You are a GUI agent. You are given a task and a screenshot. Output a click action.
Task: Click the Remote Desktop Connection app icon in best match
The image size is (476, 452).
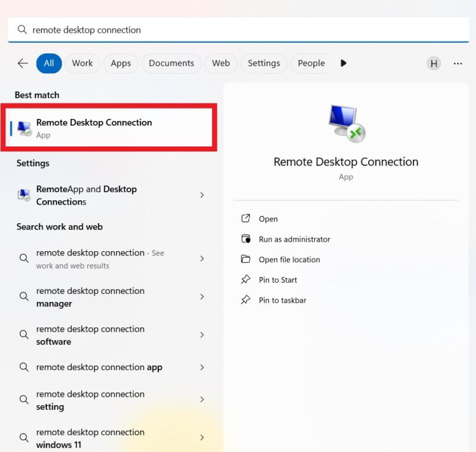pos(24,128)
